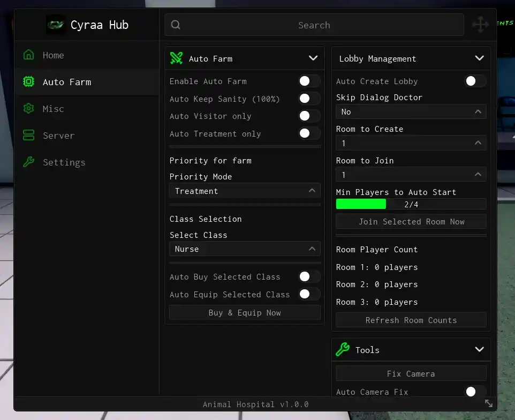Click the Min Players to Auto Start slider
Image resolution: width=515 pixels, height=420 pixels.
[x=411, y=204]
